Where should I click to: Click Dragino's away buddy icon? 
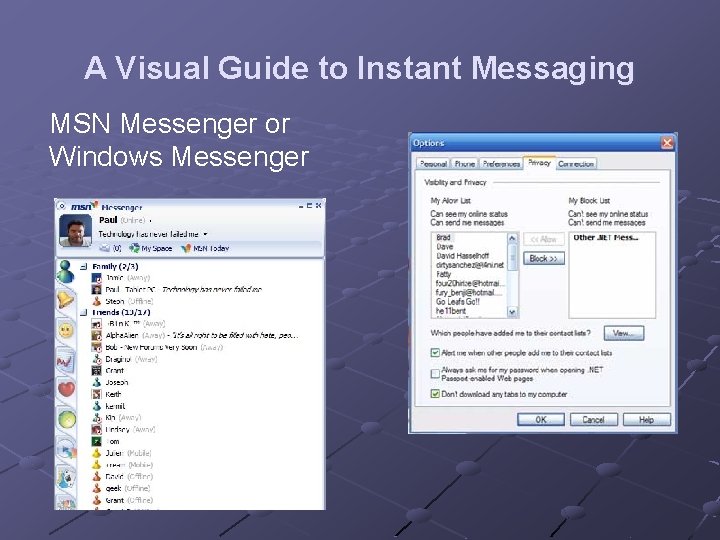pos(96,359)
